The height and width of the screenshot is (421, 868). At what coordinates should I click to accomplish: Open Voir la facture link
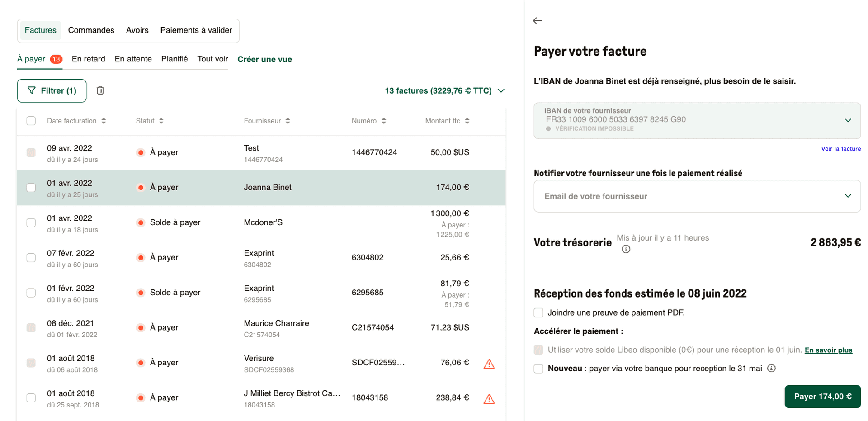coord(841,148)
